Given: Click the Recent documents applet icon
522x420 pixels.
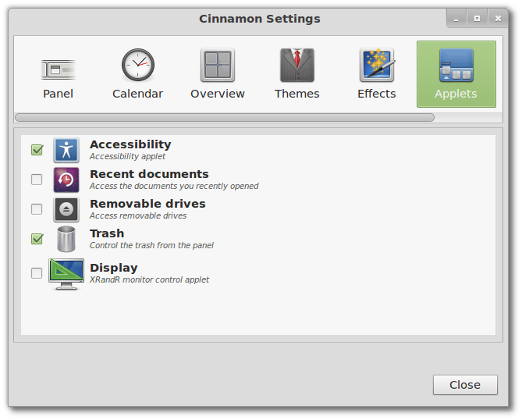Looking at the screenshot, I should tap(66, 180).
